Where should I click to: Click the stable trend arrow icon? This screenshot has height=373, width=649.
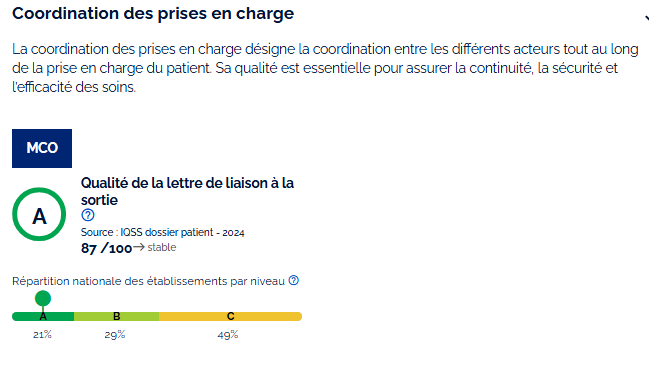[139, 247]
